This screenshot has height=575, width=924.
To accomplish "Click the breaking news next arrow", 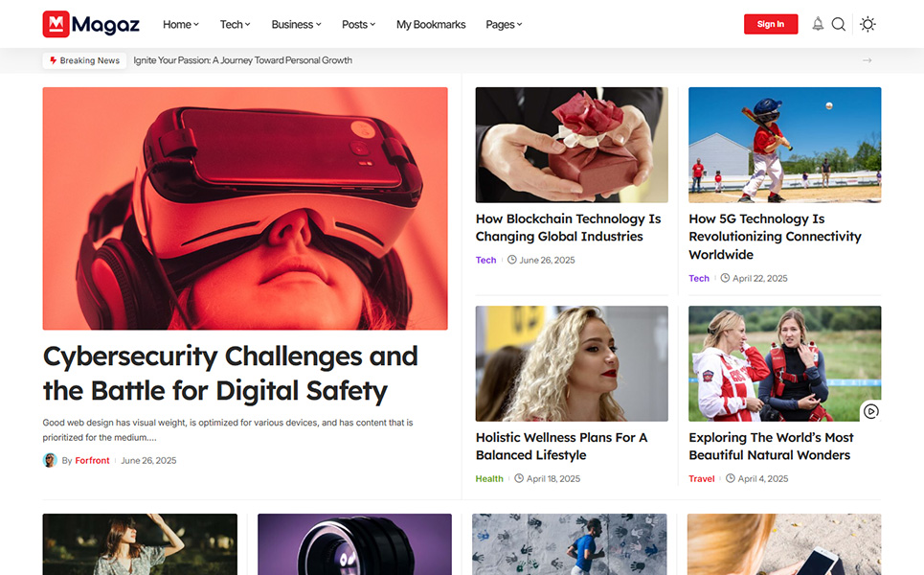I will pyautogui.click(x=867, y=60).
